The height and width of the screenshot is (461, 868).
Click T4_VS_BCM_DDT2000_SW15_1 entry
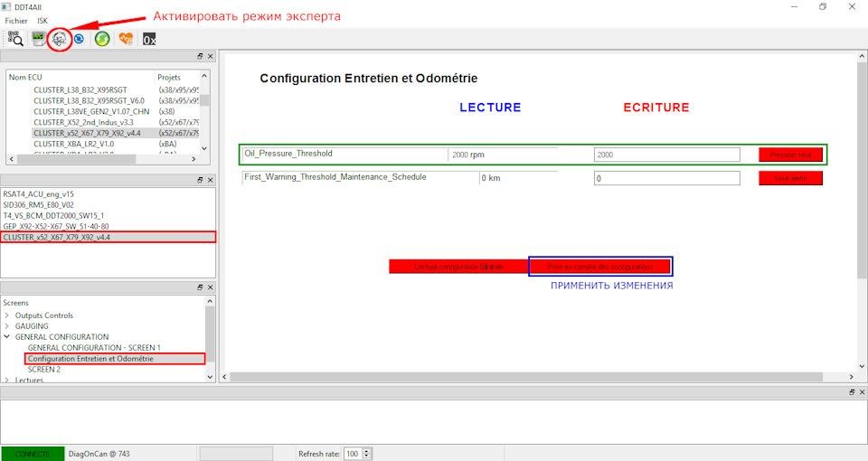click(53, 215)
